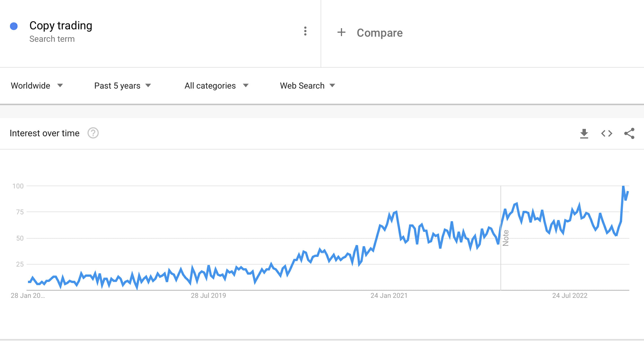Viewport: 644px width, 341px height.
Task: Click the blue dot next to Copy trading
Action: point(14,26)
